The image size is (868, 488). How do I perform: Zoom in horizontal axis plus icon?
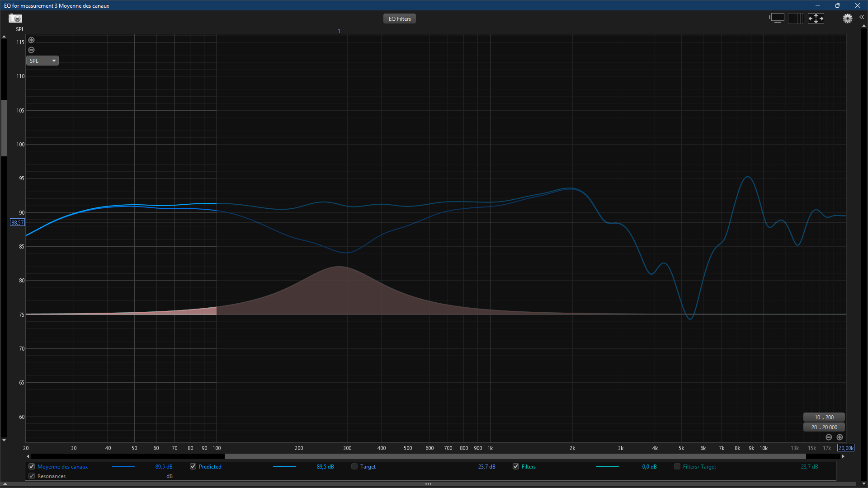840,437
